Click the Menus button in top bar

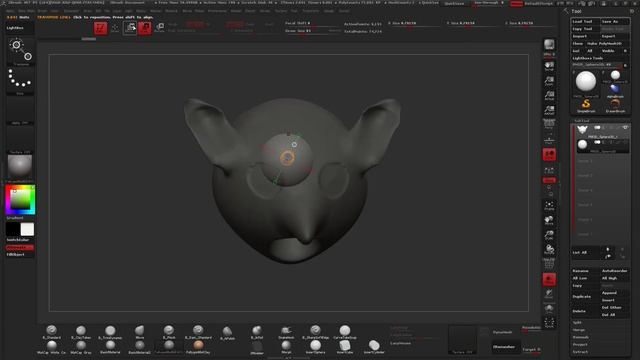click(x=516, y=3)
